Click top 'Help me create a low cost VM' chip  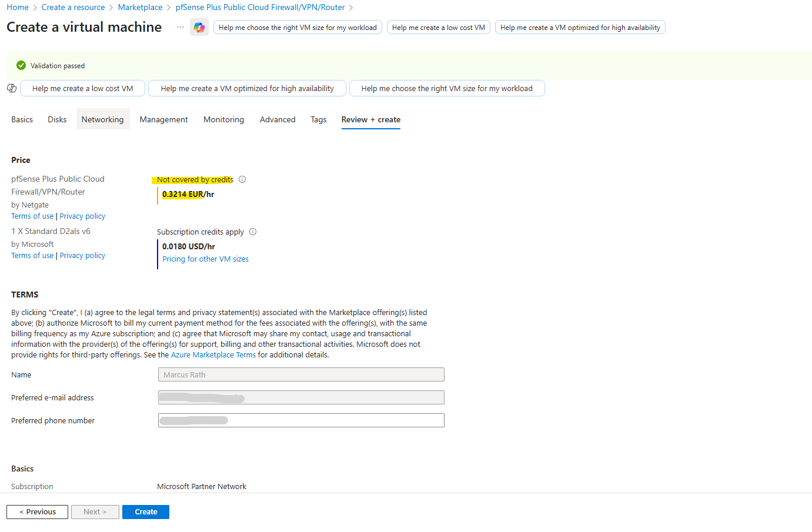click(439, 28)
